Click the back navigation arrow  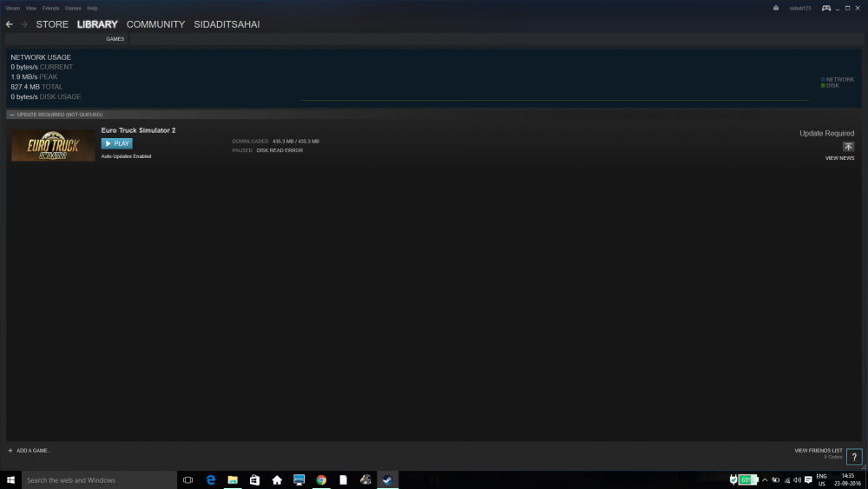pyautogui.click(x=9, y=24)
